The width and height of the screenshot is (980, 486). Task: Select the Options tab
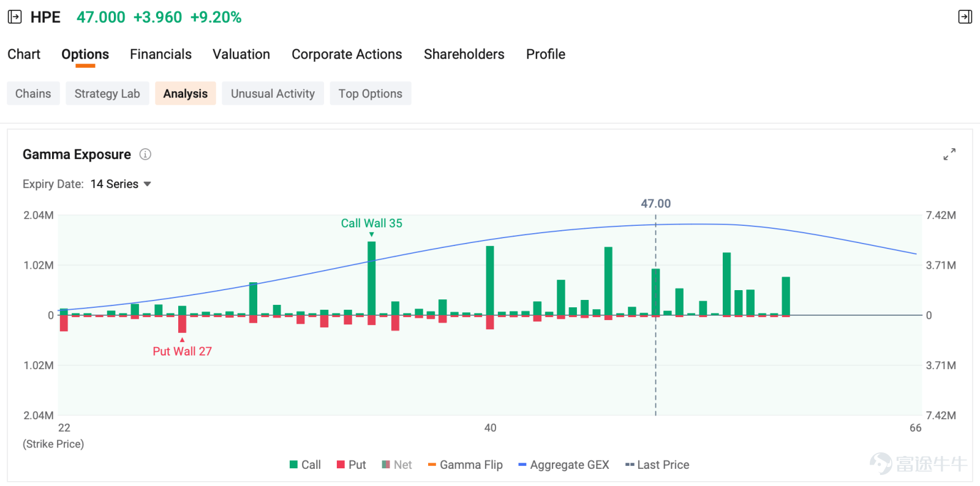(85, 54)
